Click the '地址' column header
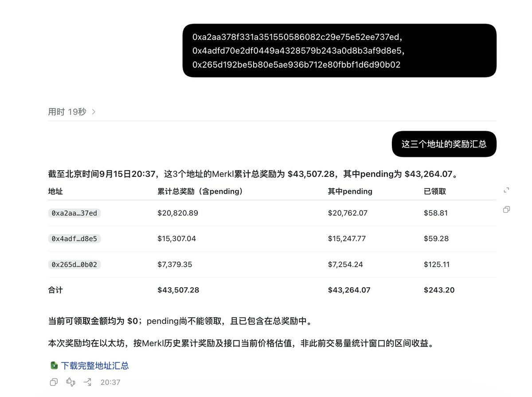This screenshot has height=397, width=532. [x=55, y=191]
